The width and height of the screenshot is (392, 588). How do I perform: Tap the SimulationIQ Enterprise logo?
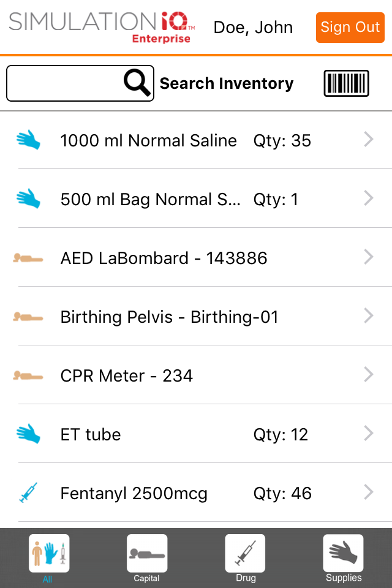102,27
